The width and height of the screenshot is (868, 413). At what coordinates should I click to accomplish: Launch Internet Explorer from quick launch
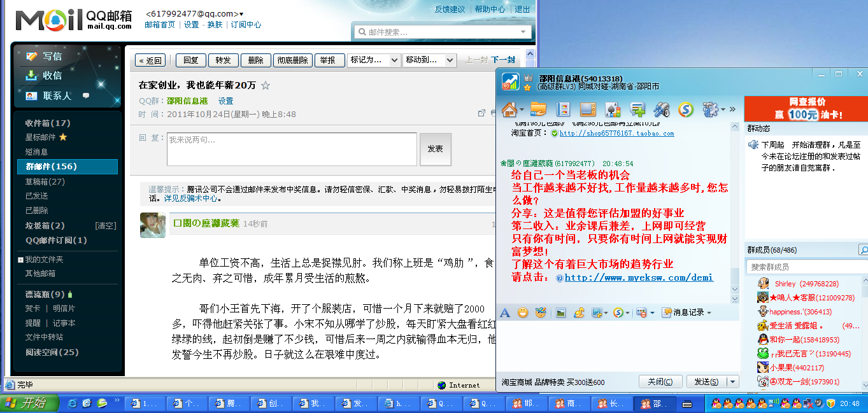pos(73,403)
